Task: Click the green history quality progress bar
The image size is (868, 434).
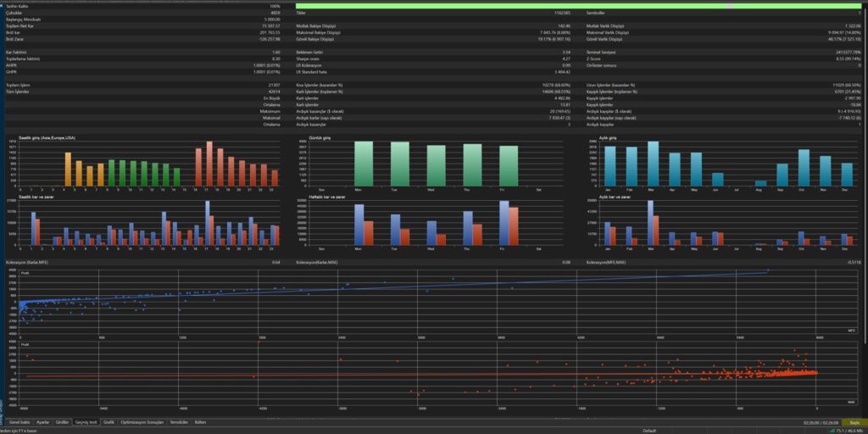Action: (579, 6)
